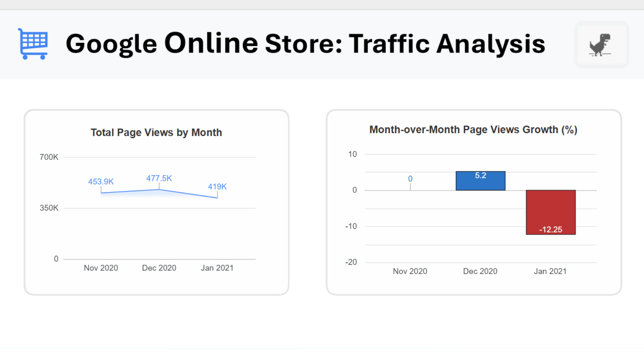
Task: Click Dec 2020 on the line chart axis
Action: (x=159, y=268)
